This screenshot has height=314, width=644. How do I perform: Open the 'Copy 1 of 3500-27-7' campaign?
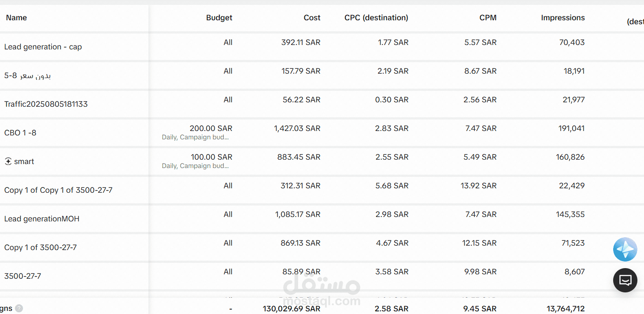(x=41, y=247)
